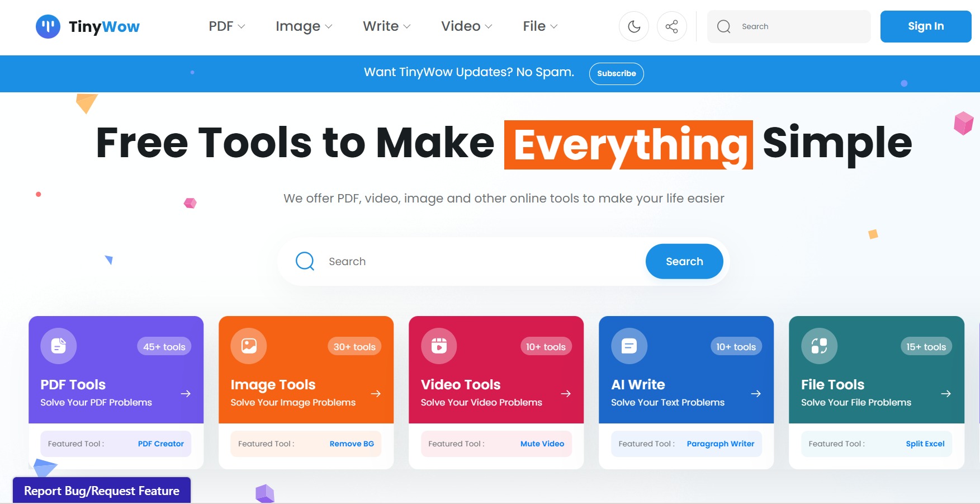This screenshot has height=504, width=980.
Task: Open the Video Tools card title
Action: tap(461, 385)
